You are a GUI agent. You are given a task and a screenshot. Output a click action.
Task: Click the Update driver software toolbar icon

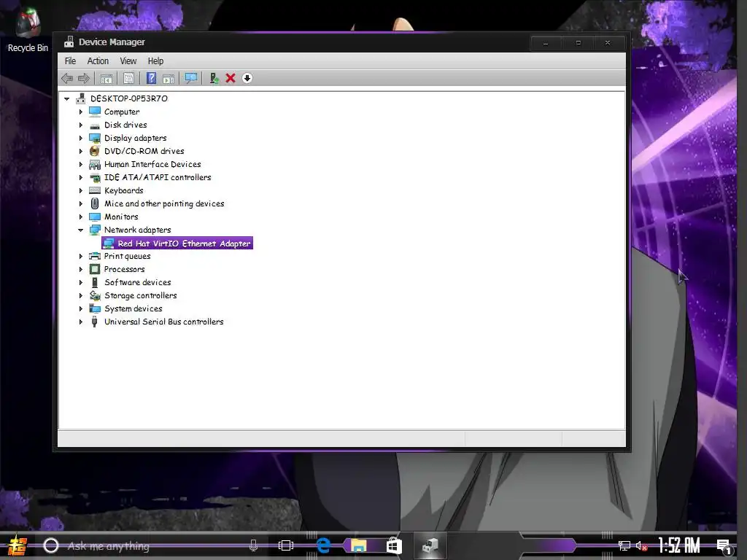point(214,78)
